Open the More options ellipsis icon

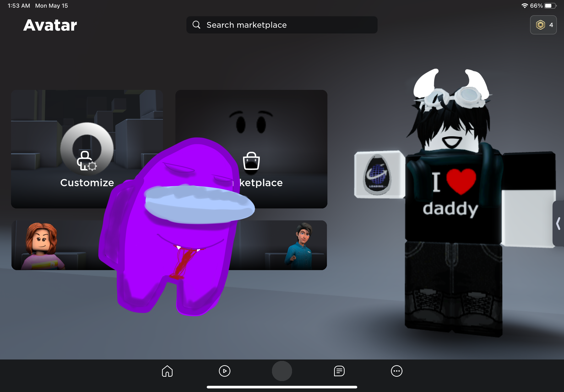(396, 371)
